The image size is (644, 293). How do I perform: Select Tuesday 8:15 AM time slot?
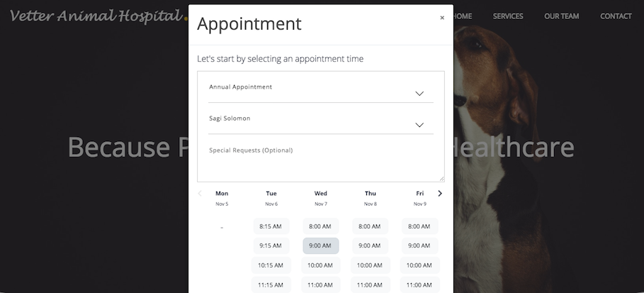coord(271,226)
